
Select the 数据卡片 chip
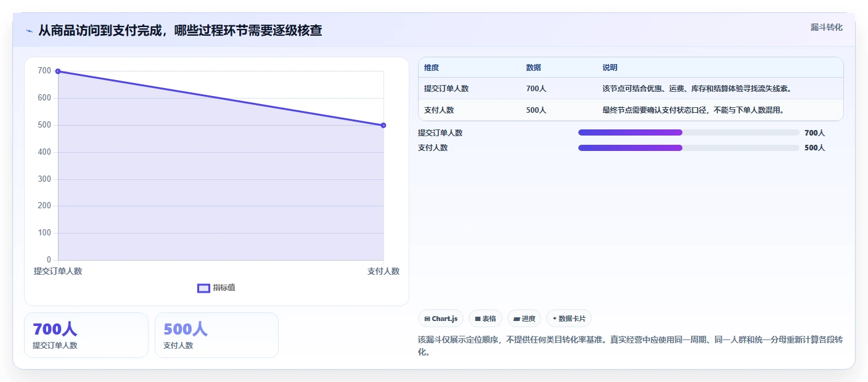pos(569,319)
